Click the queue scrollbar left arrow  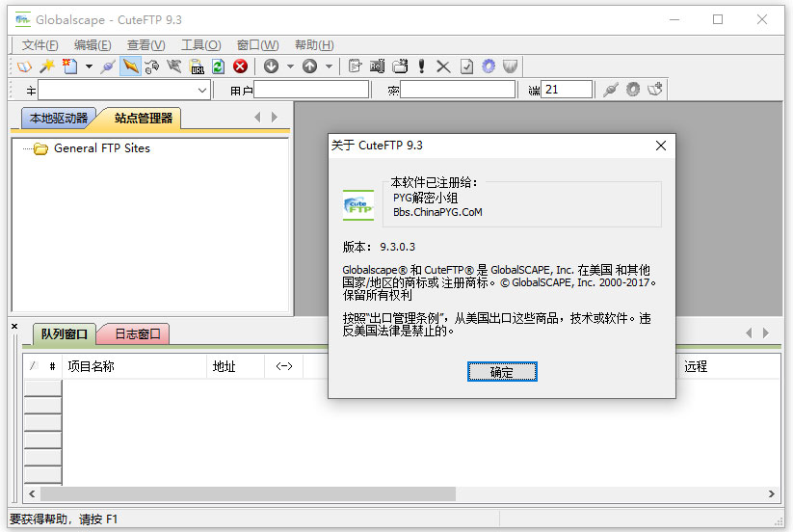(33, 493)
